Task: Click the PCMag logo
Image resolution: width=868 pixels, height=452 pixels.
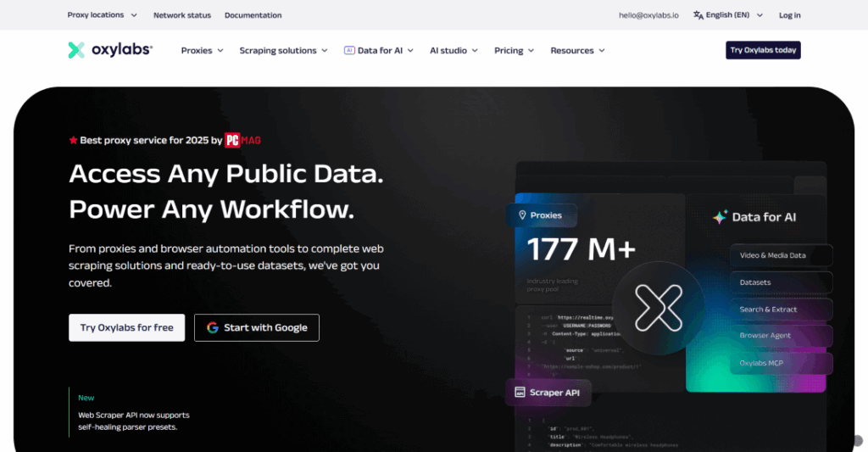Action: 242,140
